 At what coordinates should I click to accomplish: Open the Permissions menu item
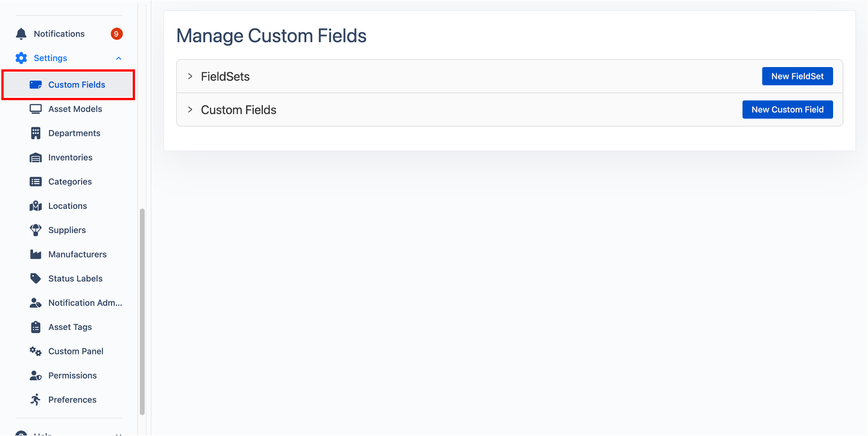[72, 376]
